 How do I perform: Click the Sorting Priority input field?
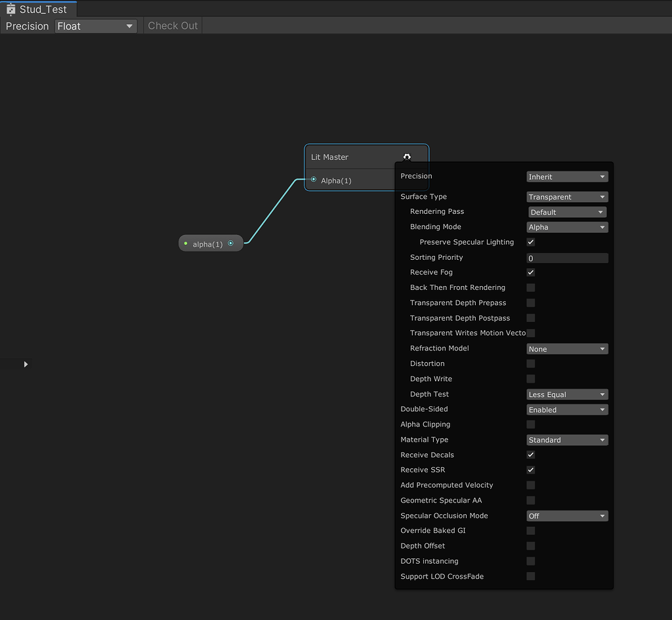(x=566, y=257)
